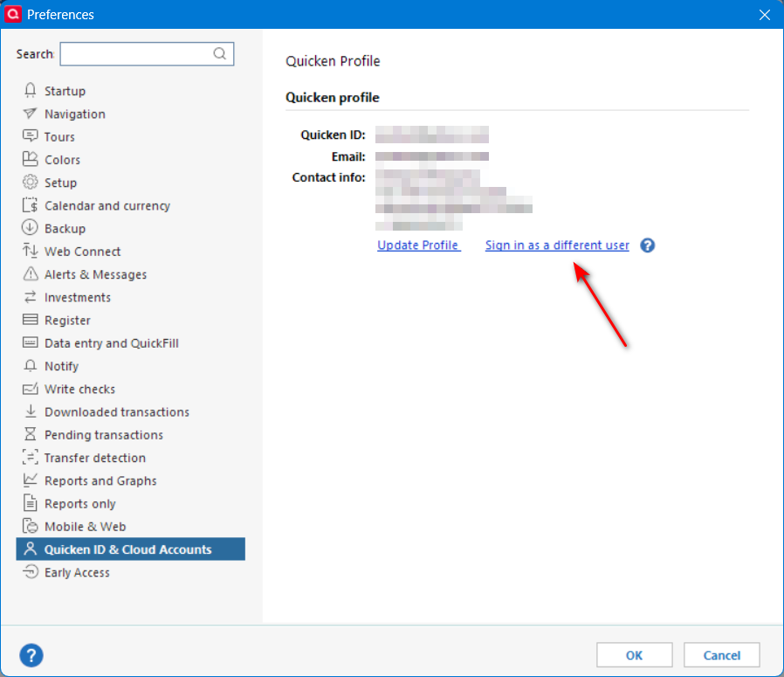Click the Setup gear icon
The image size is (784, 677).
pyautogui.click(x=30, y=182)
